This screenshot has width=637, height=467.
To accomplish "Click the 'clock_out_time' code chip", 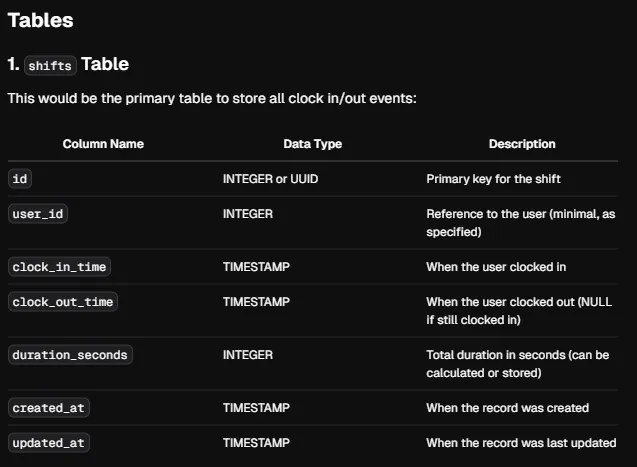I will (x=63, y=302).
